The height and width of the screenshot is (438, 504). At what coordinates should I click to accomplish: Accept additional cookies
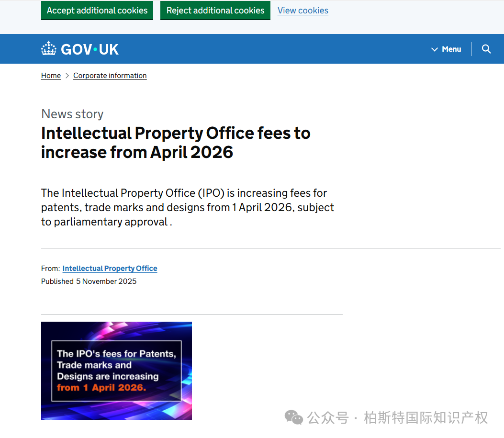(x=97, y=11)
